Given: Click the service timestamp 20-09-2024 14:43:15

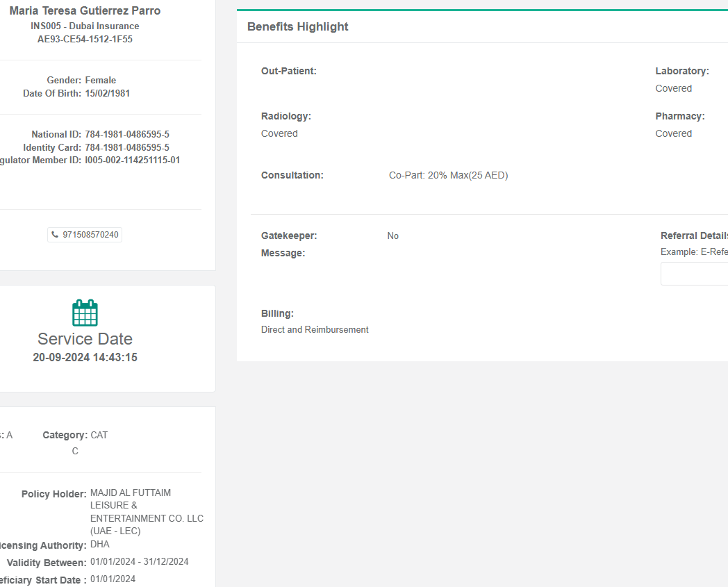Looking at the screenshot, I should pyautogui.click(x=85, y=358).
